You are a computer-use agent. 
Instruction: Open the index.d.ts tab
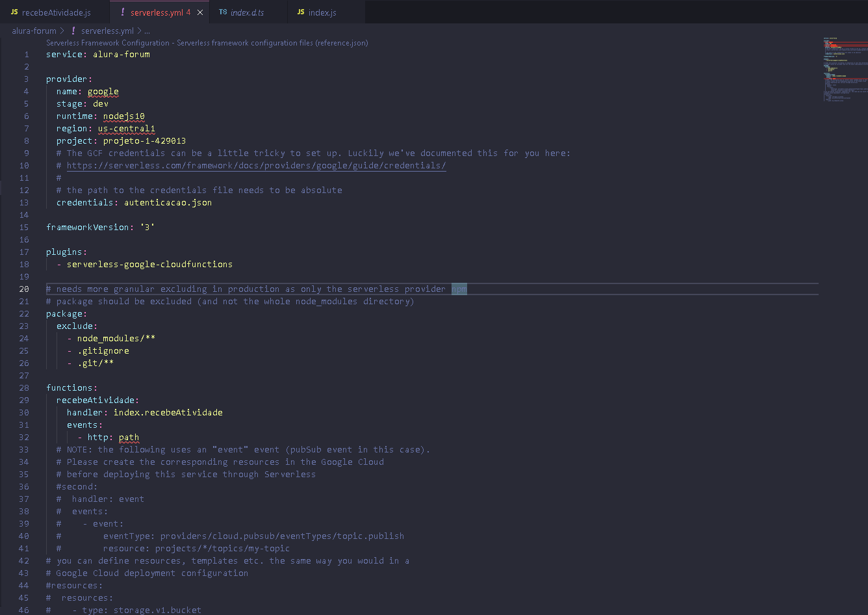click(x=247, y=12)
